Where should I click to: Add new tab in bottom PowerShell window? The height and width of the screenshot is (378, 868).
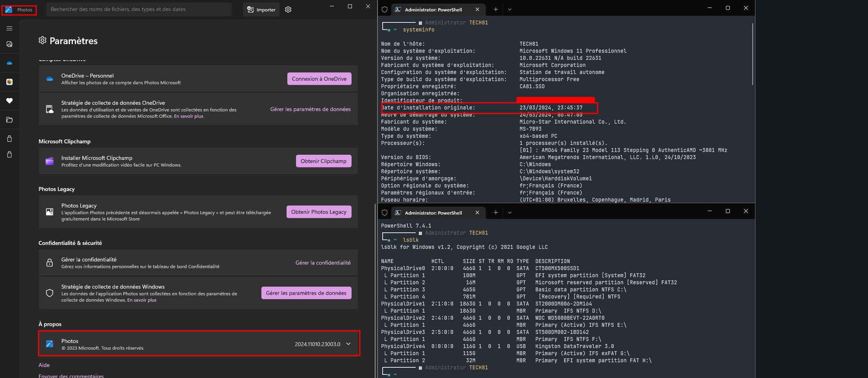pos(496,213)
